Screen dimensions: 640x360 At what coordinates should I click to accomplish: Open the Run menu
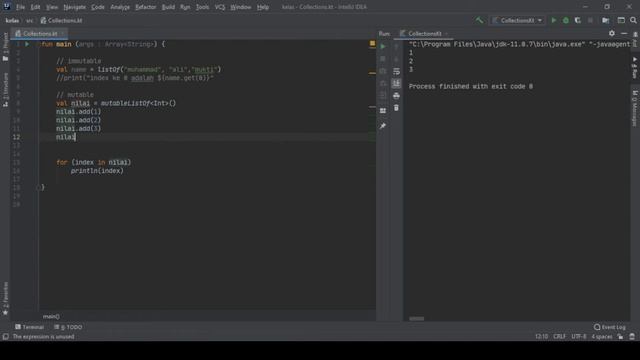pyautogui.click(x=185, y=7)
